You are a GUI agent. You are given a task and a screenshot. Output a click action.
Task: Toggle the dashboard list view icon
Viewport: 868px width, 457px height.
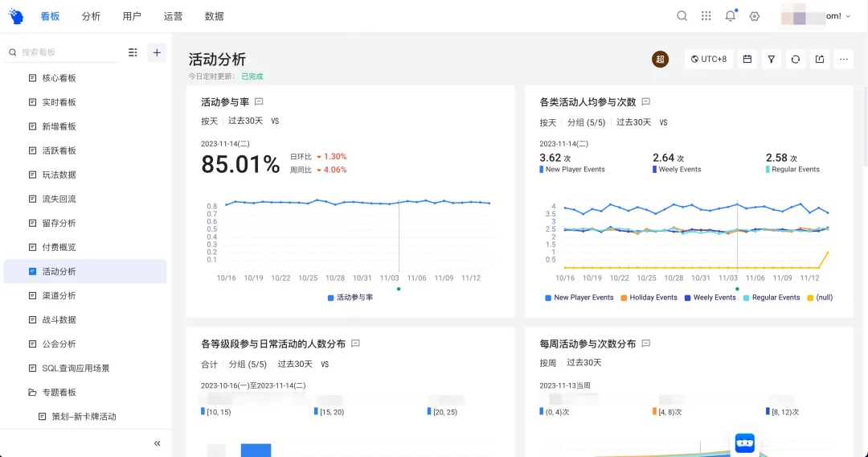(133, 52)
